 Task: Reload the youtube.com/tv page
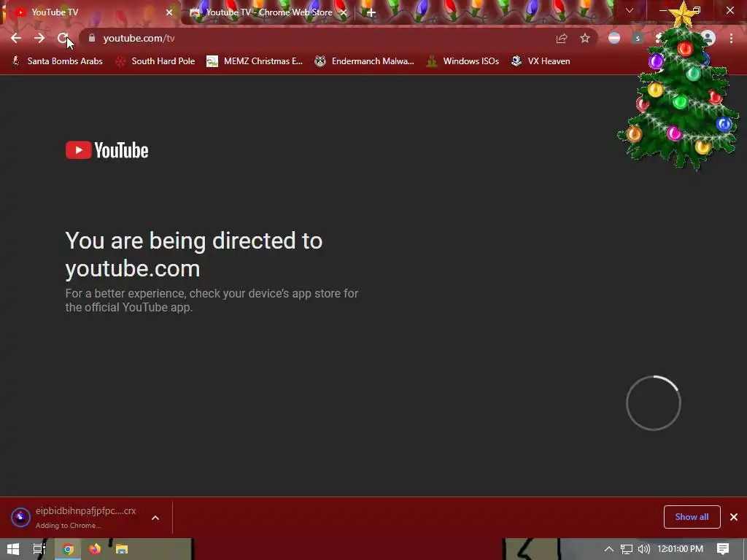[x=63, y=38]
